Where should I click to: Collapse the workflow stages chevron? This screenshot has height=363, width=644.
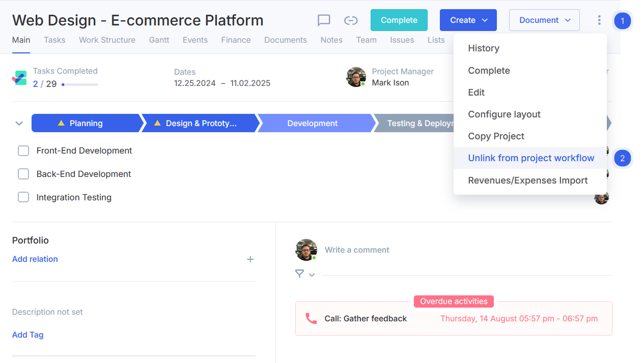19,124
